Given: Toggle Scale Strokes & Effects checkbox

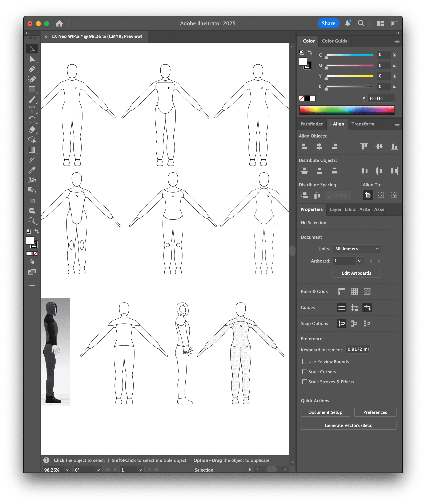Looking at the screenshot, I should [x=305, y=382].
